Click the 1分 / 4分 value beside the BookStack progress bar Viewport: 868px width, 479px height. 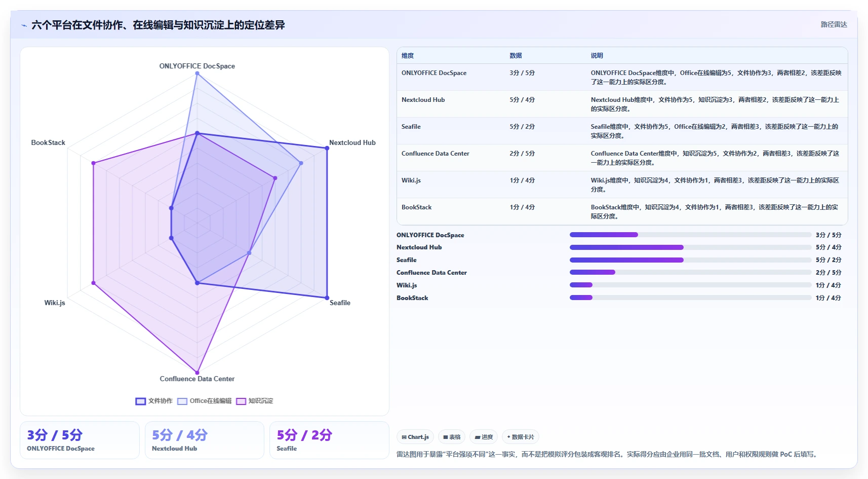point(828,298)
